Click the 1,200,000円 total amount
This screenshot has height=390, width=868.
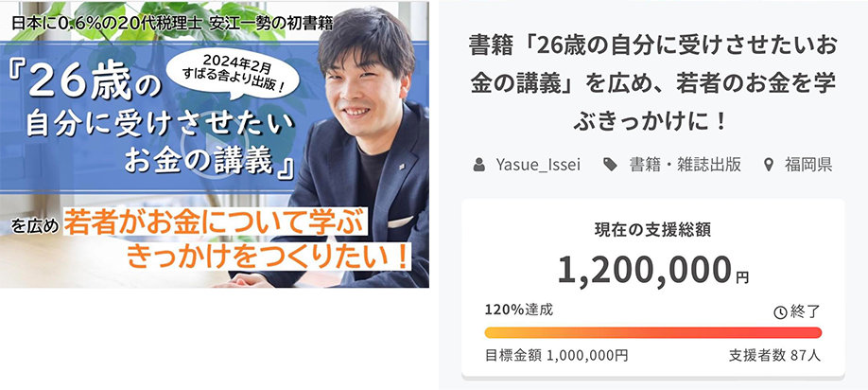[x=653, y=271]
